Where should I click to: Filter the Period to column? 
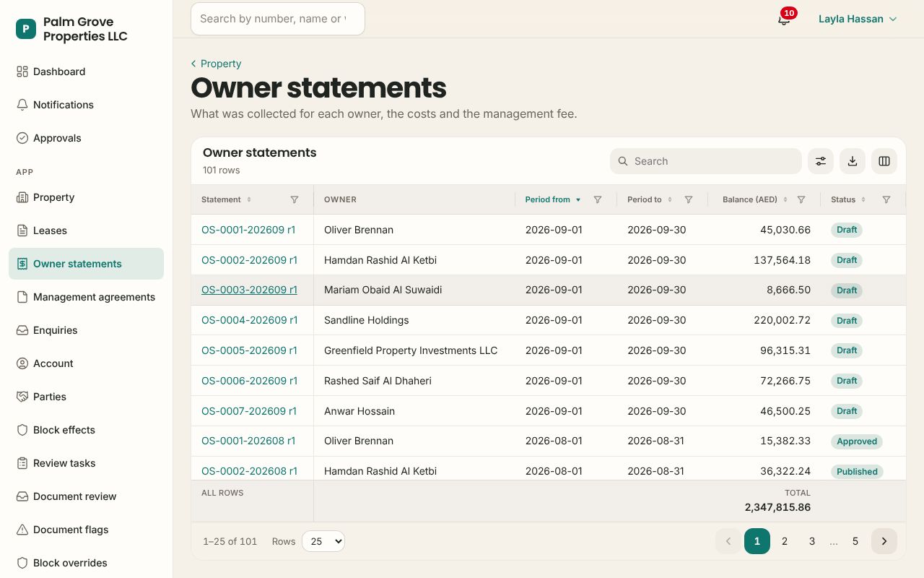click(689, 199)
